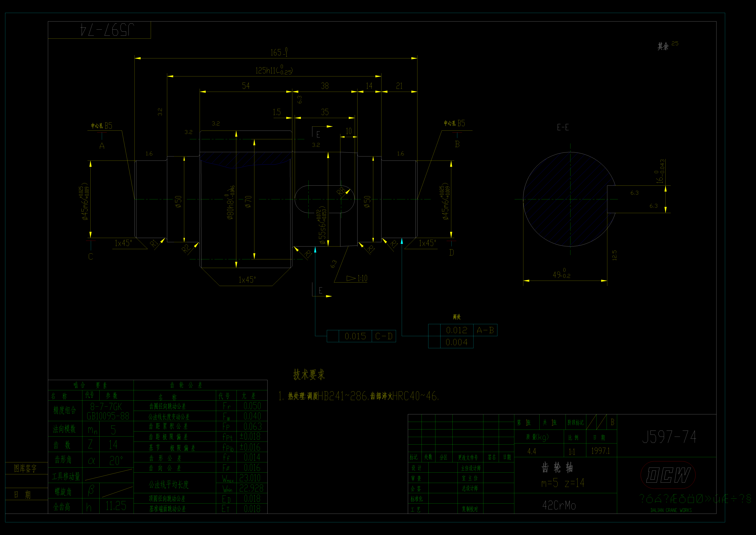Select the 复制校对 title block cell
This screenshot has width=756, height=535.
point(470,509)
